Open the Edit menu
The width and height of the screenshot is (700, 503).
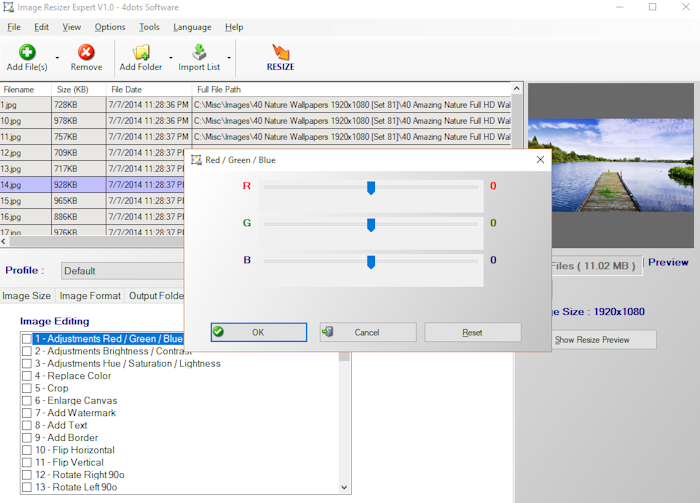(42, 27)
